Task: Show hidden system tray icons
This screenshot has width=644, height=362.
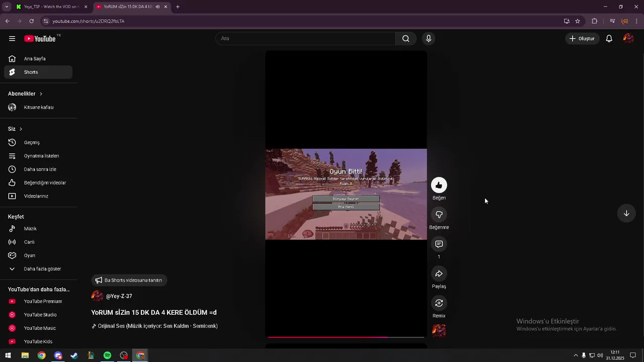Action: click(576, 355)
